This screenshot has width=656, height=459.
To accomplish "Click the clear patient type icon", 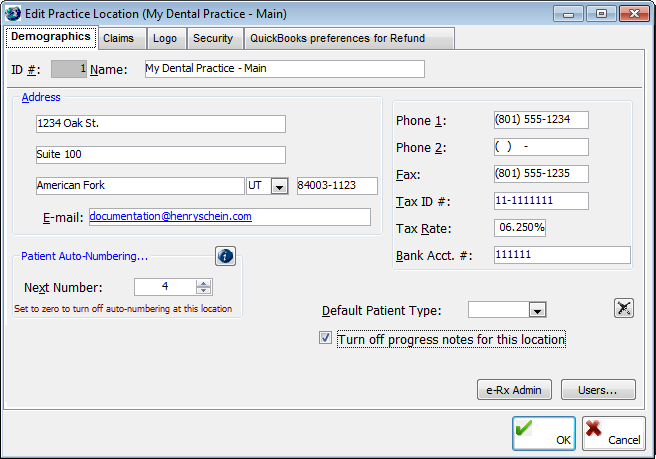I will coord(623,308).
